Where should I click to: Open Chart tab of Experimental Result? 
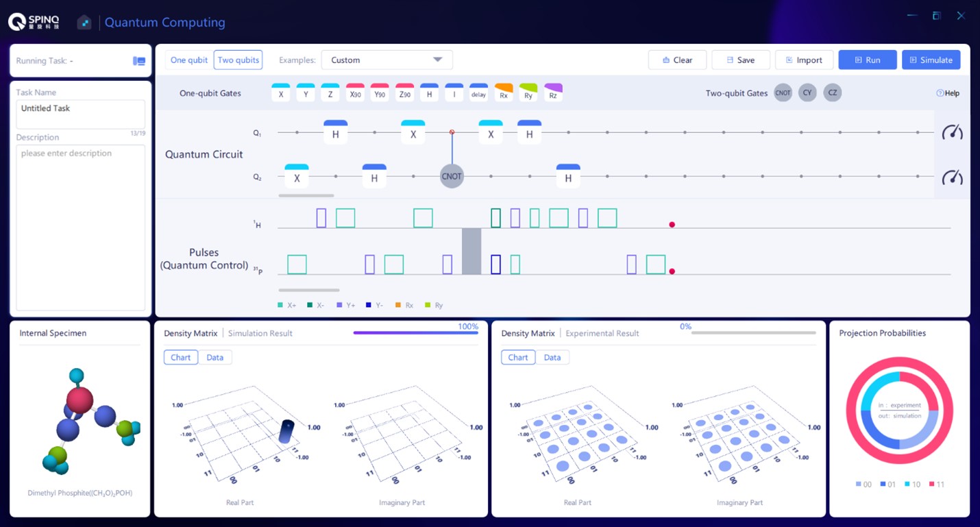(518, 358)
